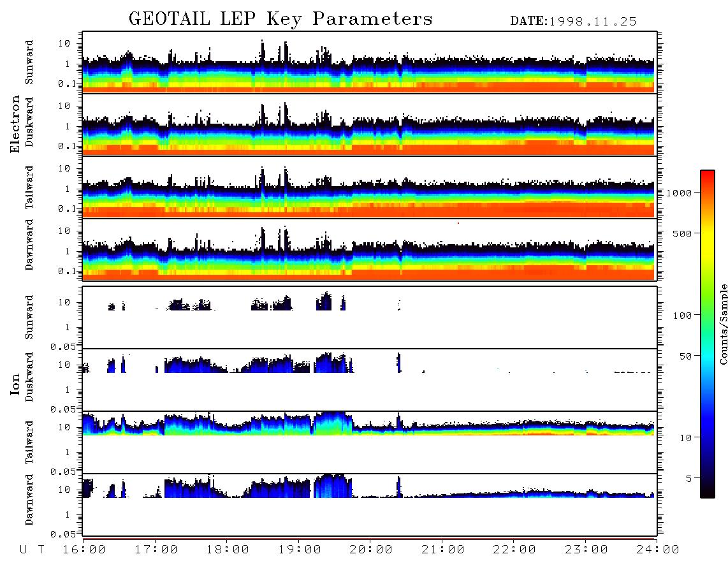Image resolution: width=728 pixels, height=561 pixels.
Task: Click the "0.1" tick in Electron Duskward panel
Action: [68, 146]
